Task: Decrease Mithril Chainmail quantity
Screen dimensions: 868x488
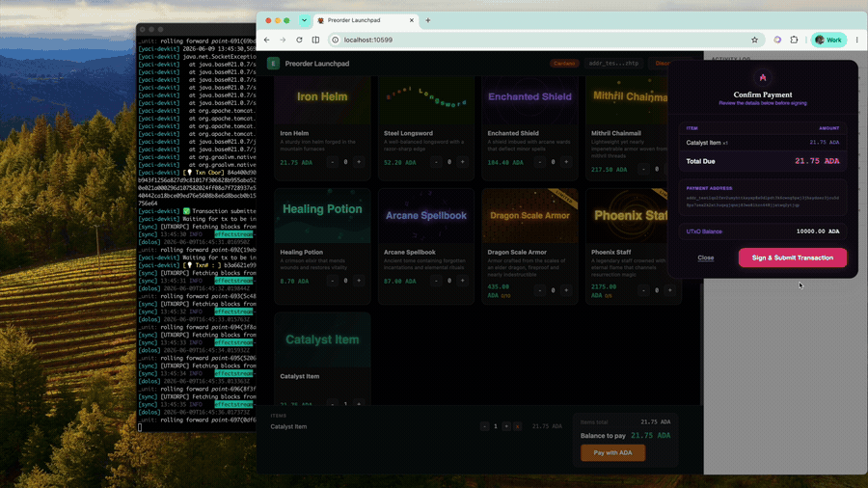Action: tap(643, 169)
